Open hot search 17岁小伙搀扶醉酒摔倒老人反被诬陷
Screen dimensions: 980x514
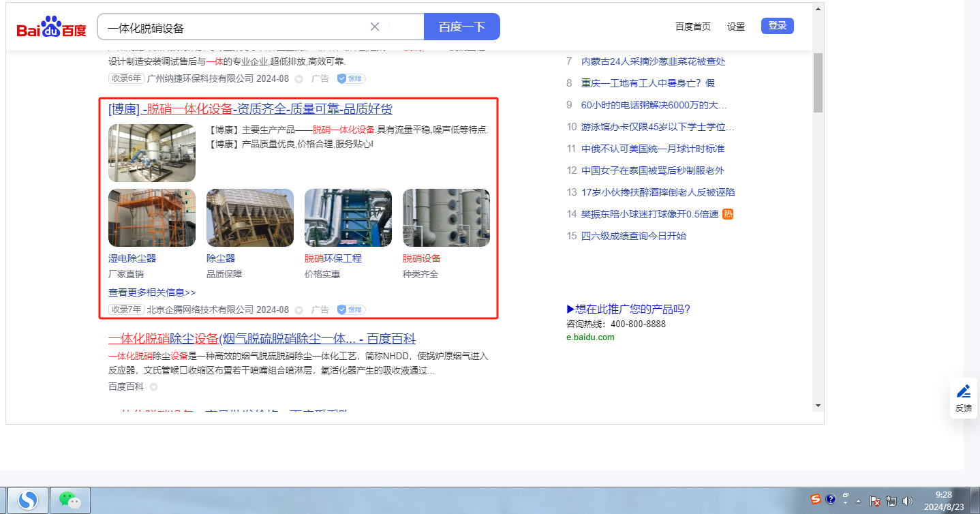tap(658, 192)
